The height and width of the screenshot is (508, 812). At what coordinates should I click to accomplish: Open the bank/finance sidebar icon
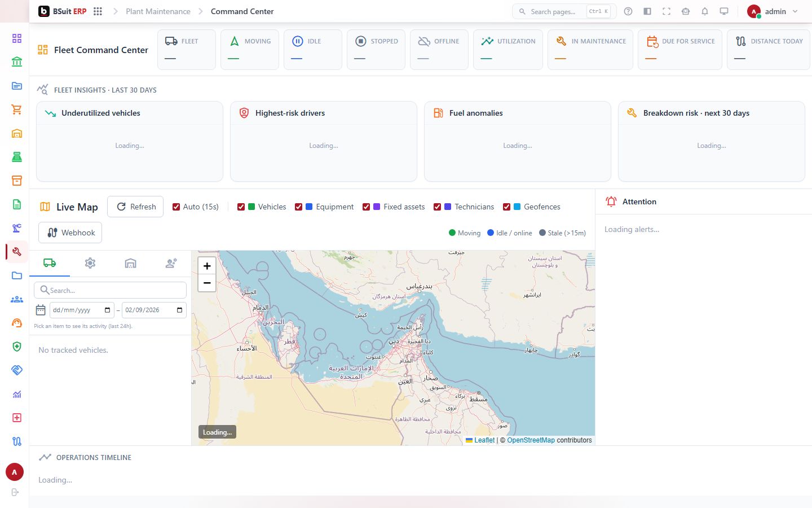click(17, 62)
